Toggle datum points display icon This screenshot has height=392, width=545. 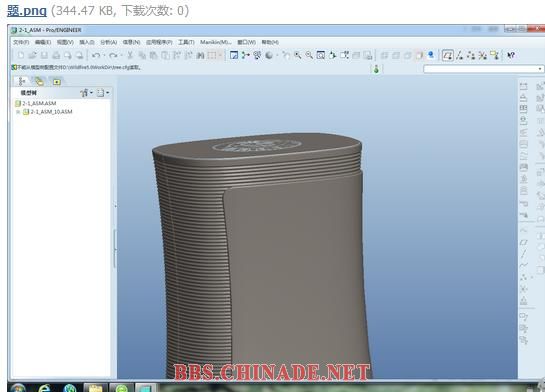[471, 55]
